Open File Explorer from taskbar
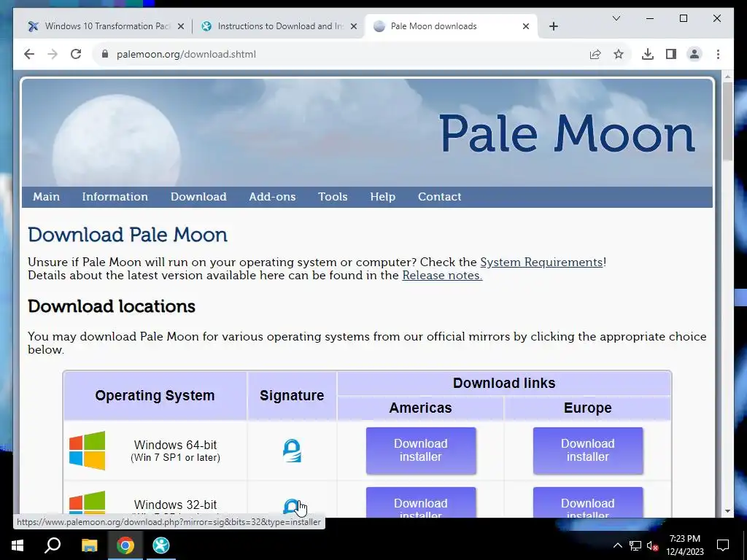Image resolution: width=747 pixels, height=560 pixels. coord(89,545)
